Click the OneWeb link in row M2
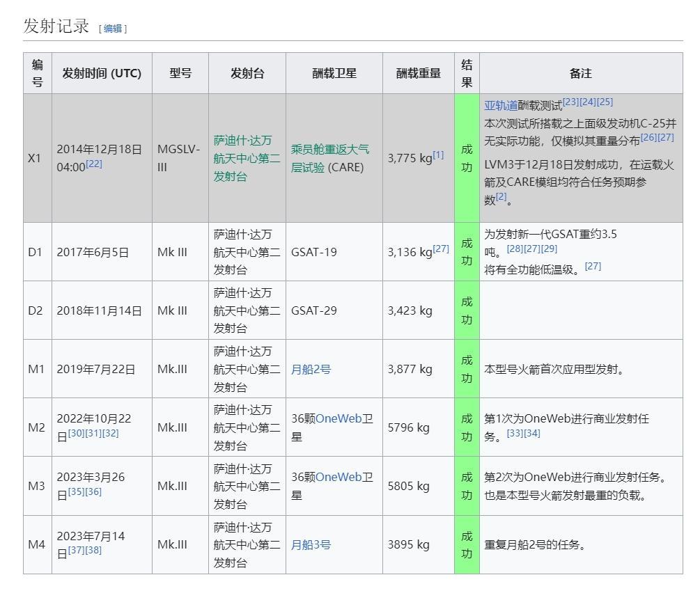700x591 pixels. pos(339,418)
